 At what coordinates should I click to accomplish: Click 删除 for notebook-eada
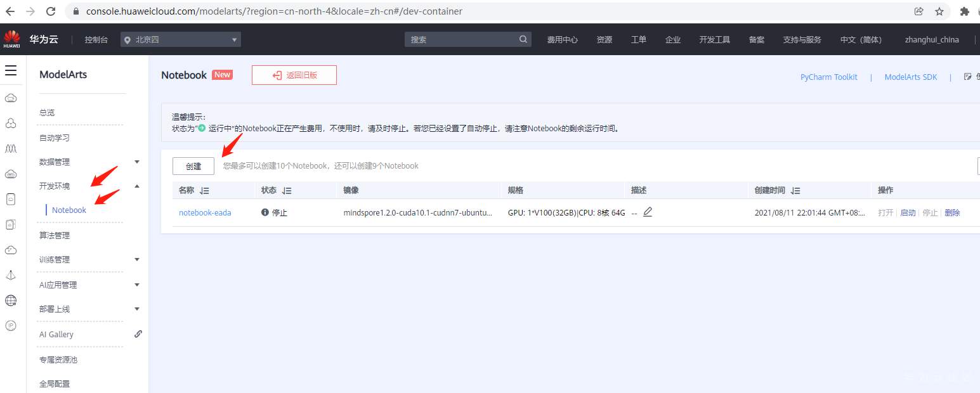952,212
